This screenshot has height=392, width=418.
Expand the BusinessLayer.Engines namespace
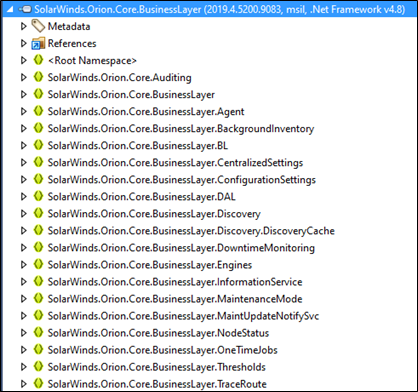click(23, 264)
